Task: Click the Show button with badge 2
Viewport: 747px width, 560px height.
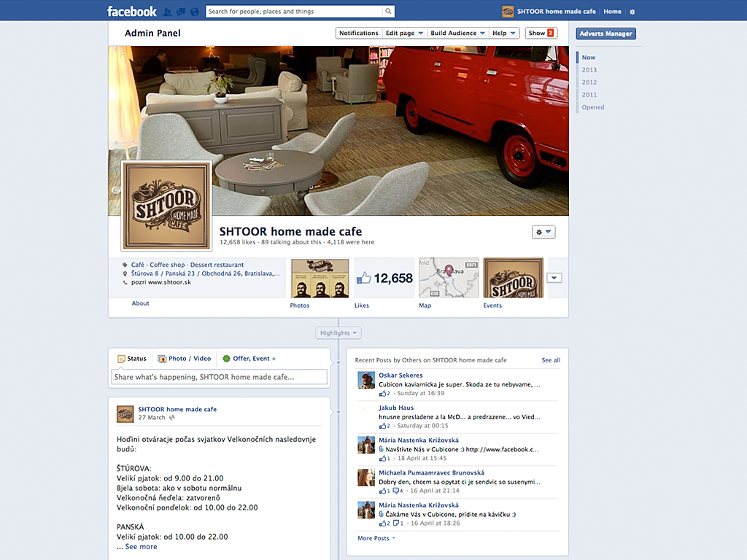Action: click(x=541, y=33)
